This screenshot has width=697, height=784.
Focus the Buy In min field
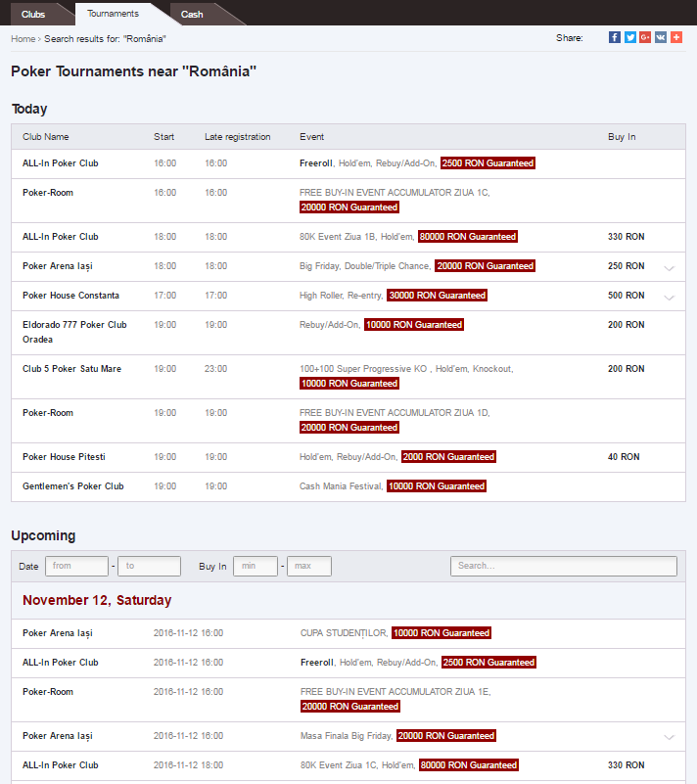255,566
